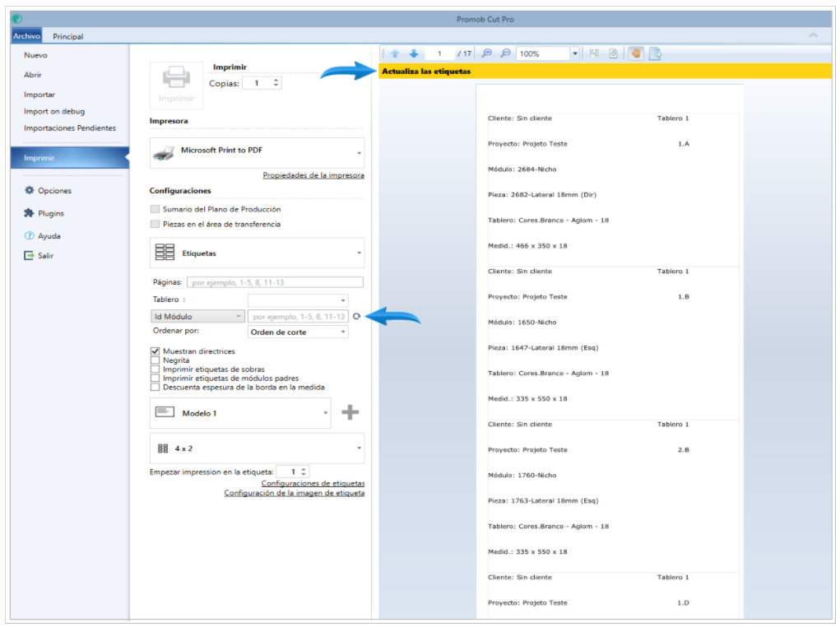Click the export document icon
Image resolution: width=840 pixels, height=627 pixels.
pyautogui.click(x=655, y=53)
